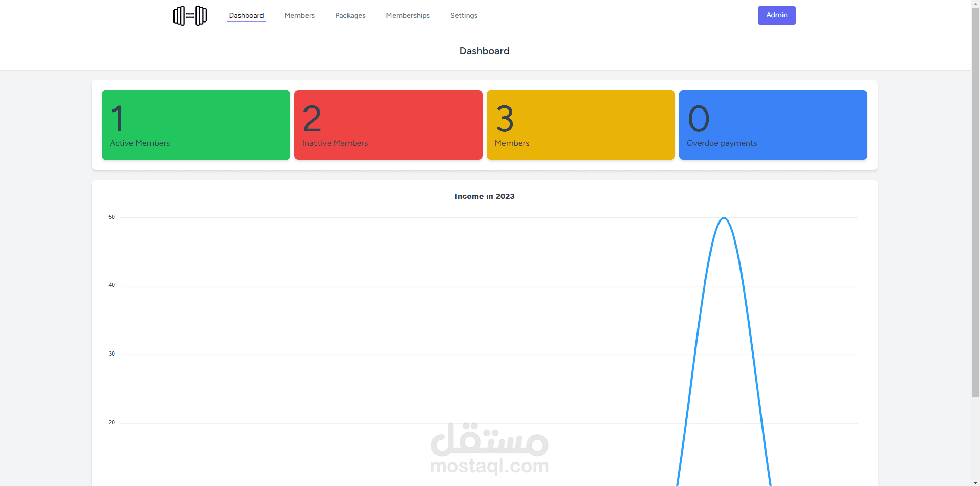The height and width of the screenshot is (486, 980).
Task: Click the Dashboard page heading
Action: click(484, 51)
